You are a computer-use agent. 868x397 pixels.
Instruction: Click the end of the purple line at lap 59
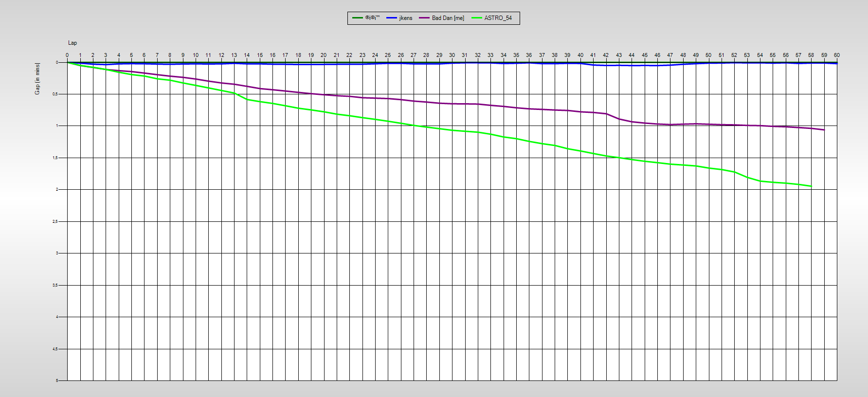click(824, 130)
